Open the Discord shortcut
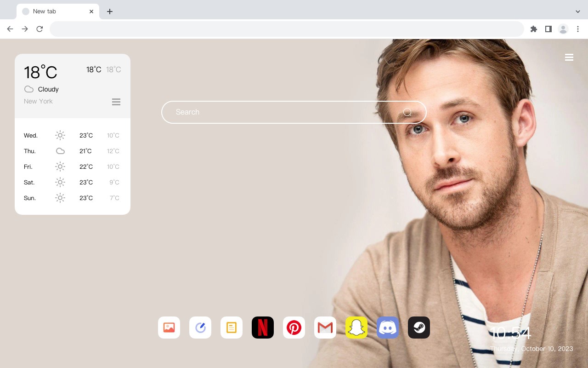 [x=388, y=328]
